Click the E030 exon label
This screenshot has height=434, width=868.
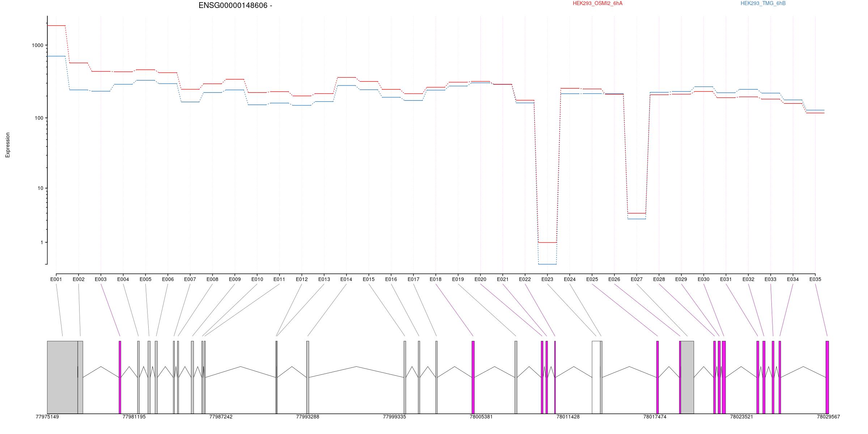703,279
